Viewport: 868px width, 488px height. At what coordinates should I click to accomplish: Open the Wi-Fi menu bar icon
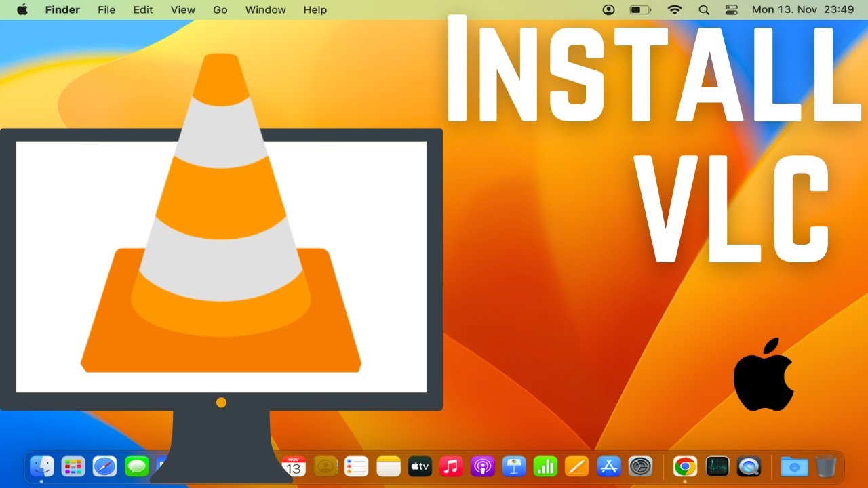point(674,9)
